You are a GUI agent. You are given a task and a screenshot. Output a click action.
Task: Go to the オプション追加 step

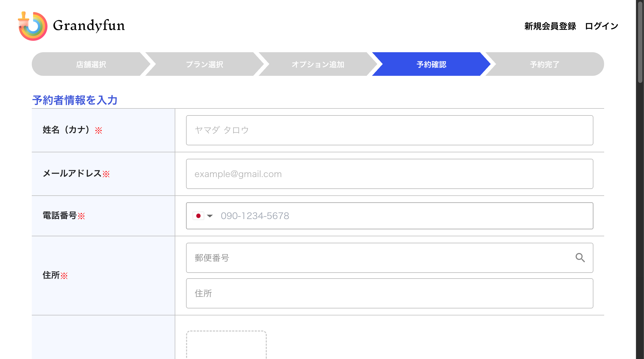pyautogui.click(x=318, y=64)
